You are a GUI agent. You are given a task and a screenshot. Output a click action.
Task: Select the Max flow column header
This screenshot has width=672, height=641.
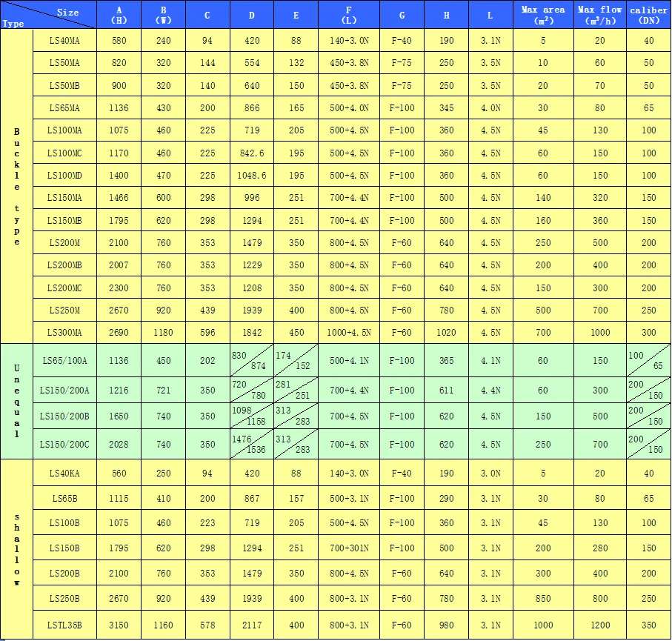[x=600, y=15]
